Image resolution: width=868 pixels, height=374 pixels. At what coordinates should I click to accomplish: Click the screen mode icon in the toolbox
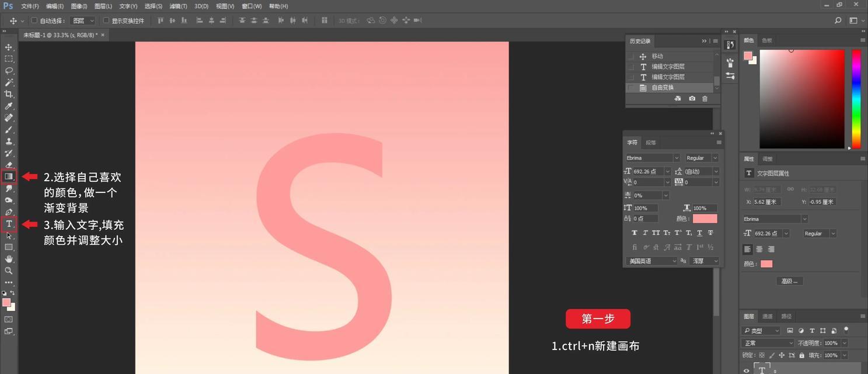9,331
